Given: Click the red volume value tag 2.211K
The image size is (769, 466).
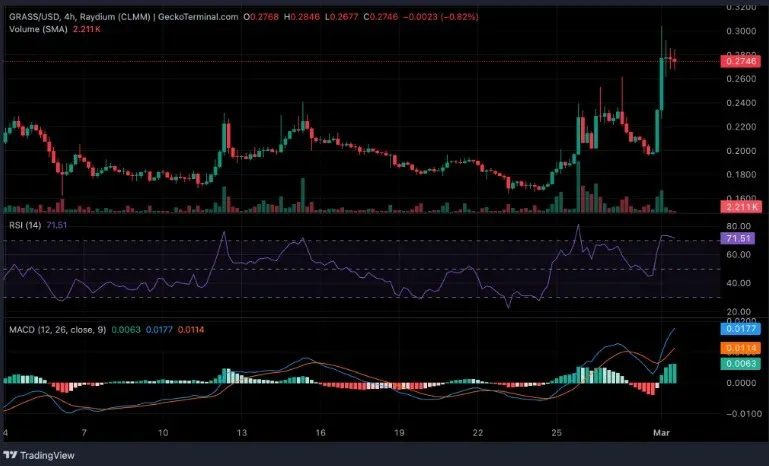Looking at the screenshot, I should pyautogui.click(x=740, y=207).
